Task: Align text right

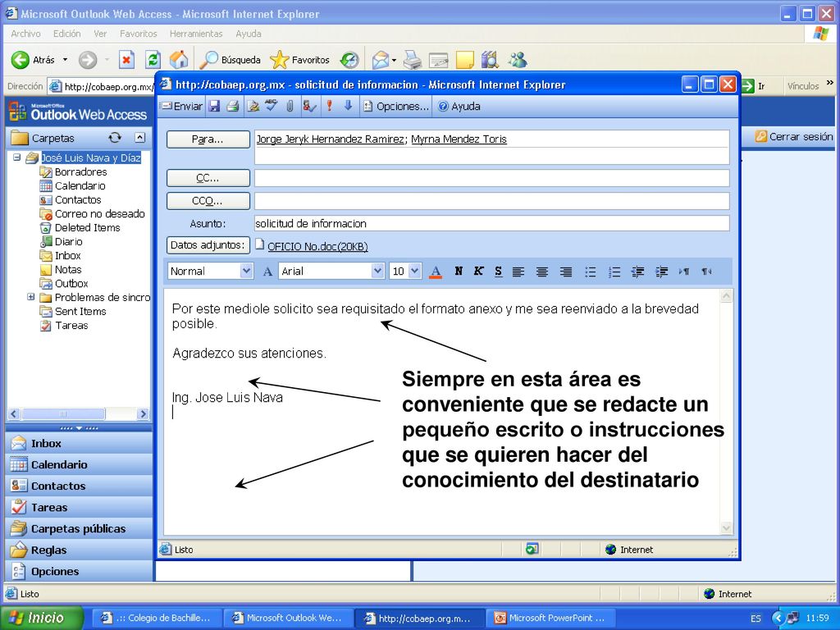Action: pos(566,272)
